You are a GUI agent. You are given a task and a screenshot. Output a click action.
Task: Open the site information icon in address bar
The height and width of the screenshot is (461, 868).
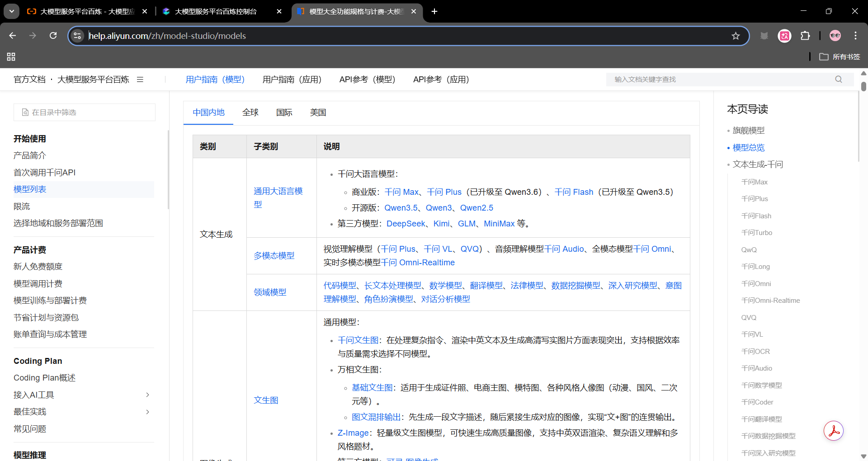pos(78,36)
